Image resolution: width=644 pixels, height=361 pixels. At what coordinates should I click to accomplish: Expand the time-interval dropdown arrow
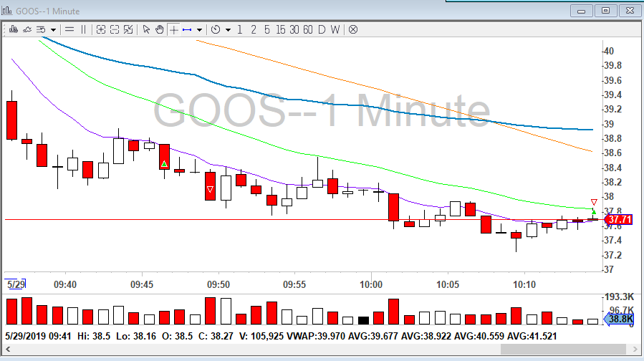click(228, 30)
